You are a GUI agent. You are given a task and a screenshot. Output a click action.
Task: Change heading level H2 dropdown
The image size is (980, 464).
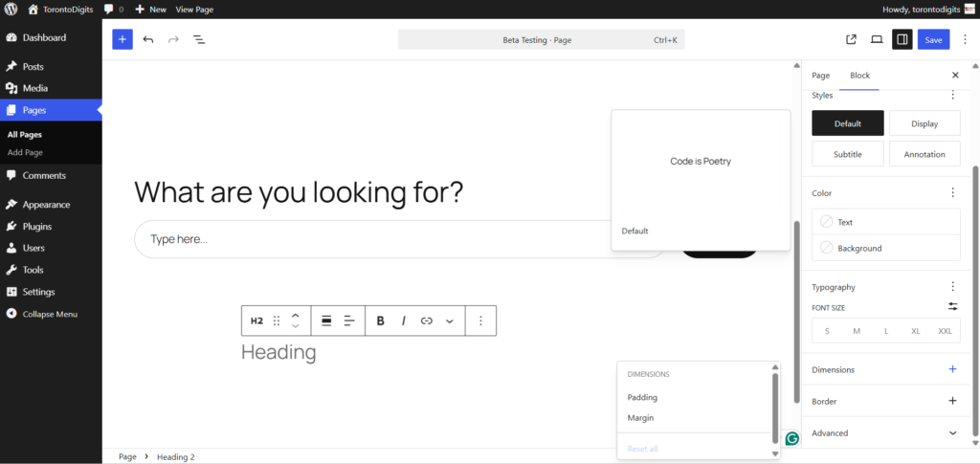coord(256,320)
